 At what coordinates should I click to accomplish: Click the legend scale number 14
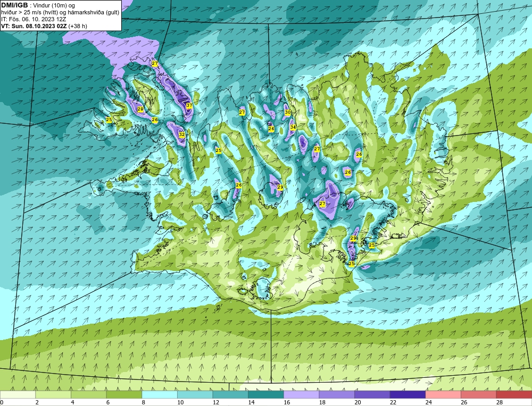(251, 402)
